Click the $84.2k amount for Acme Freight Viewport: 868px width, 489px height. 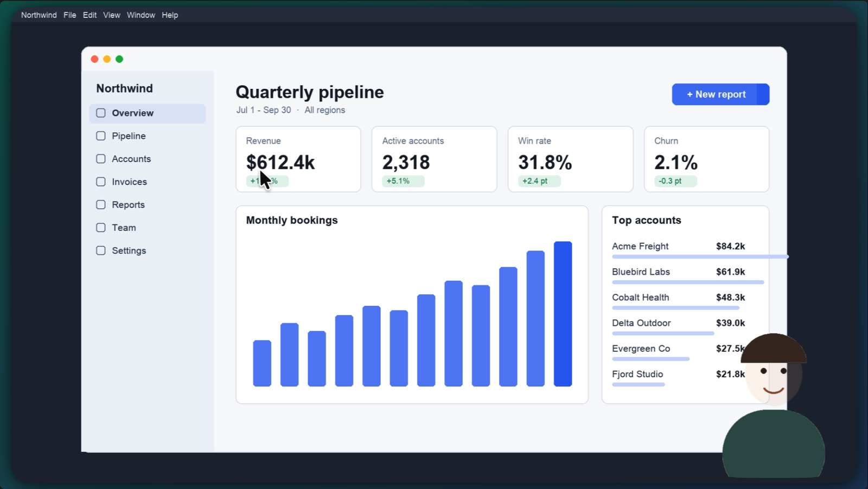point(730,246)
